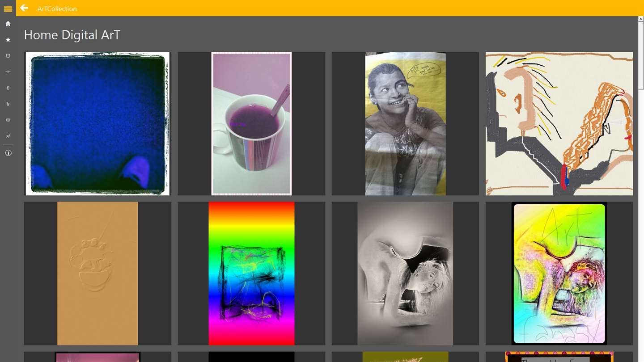Go back with the arrow button
Image resolution: width=644 pixels, height=362 pixels.
[24, 8]
